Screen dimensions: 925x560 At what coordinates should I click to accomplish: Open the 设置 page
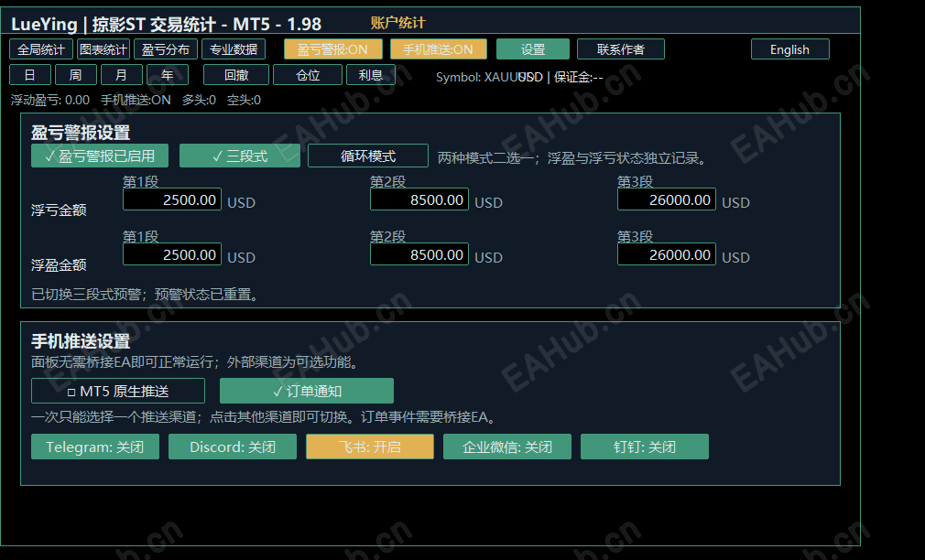(533, 49)
